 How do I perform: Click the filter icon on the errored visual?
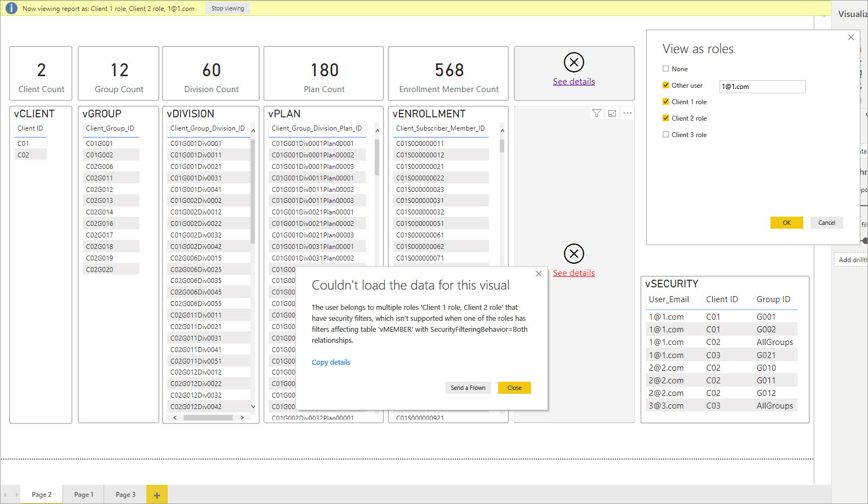point(597,113)
